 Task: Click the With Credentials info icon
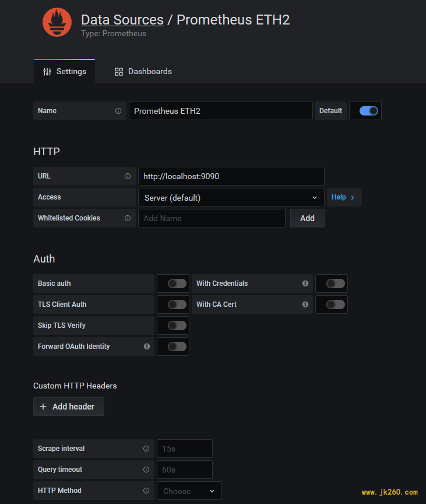305,283
